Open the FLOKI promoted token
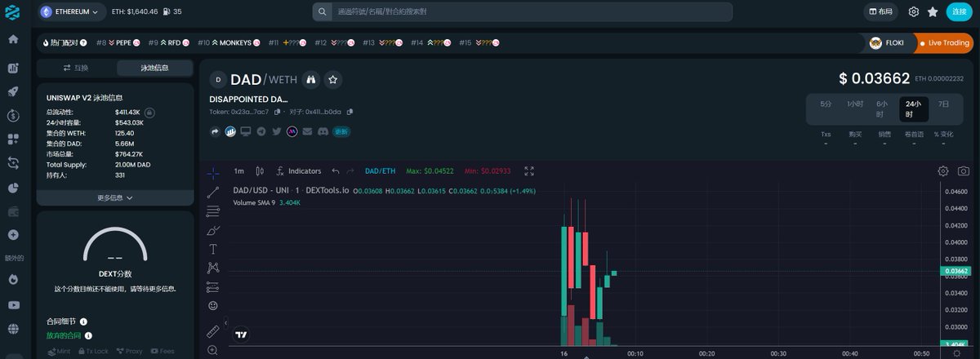The height and width of the screenshot is (359, 980). (x=889, y=42)
